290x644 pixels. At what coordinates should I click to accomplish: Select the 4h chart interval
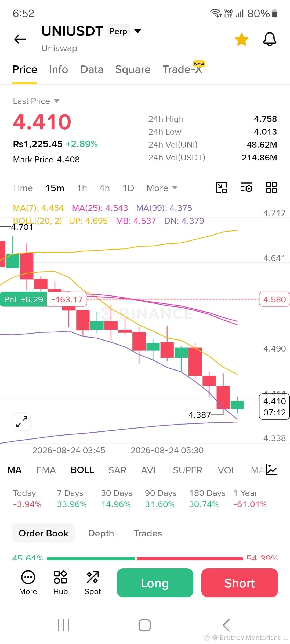(x=104, y=188)
